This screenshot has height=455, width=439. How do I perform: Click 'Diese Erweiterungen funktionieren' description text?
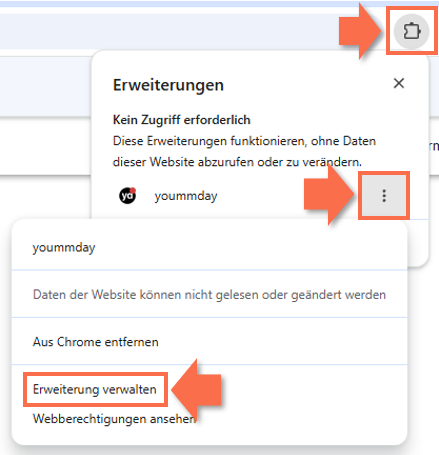click(244, 152)
